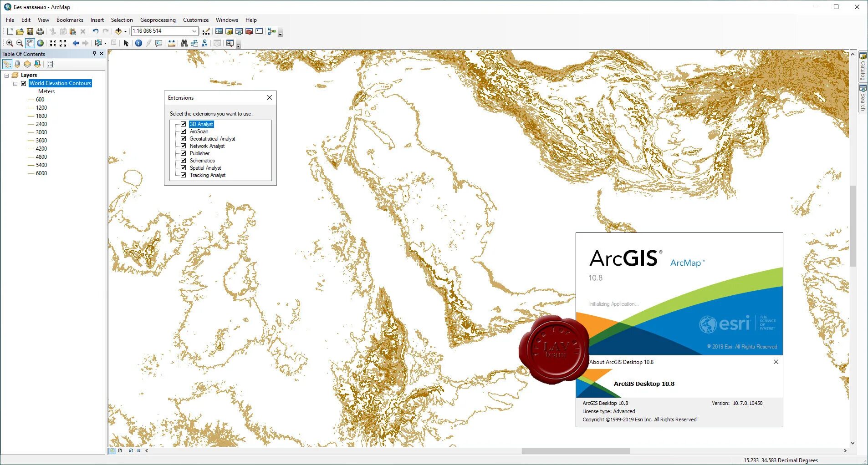Zoom to Full Extent globe icon
Image resolution: width=868 pixels, height=465 pixels.
tap(40, 43)
